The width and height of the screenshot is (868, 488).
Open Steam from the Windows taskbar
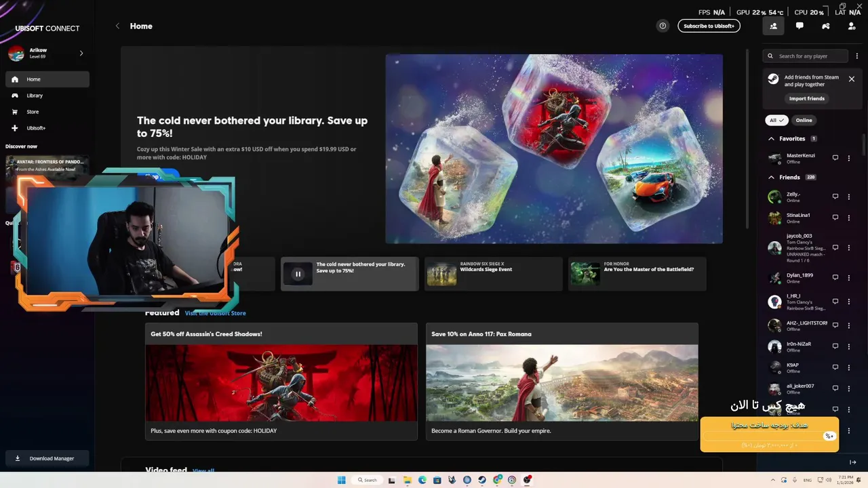tap(482, 480)
